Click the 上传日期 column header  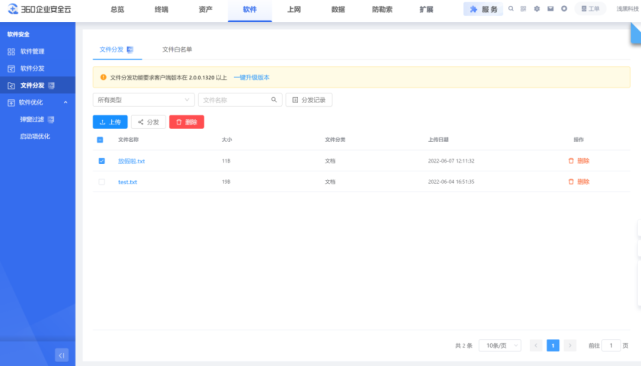click(x=438, y=140)
